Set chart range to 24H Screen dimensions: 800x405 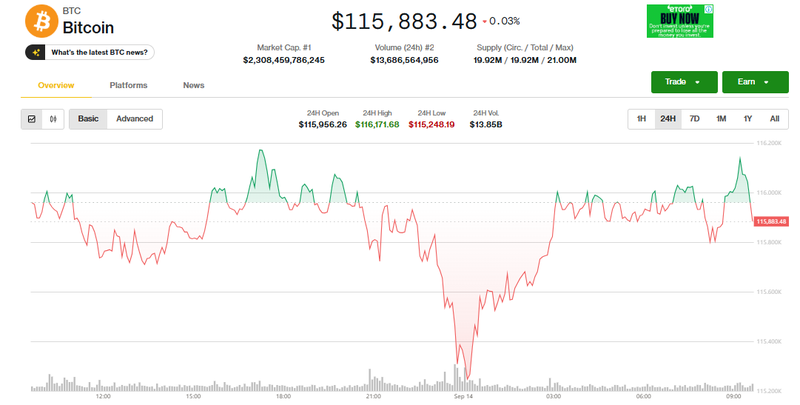point(667,119)
